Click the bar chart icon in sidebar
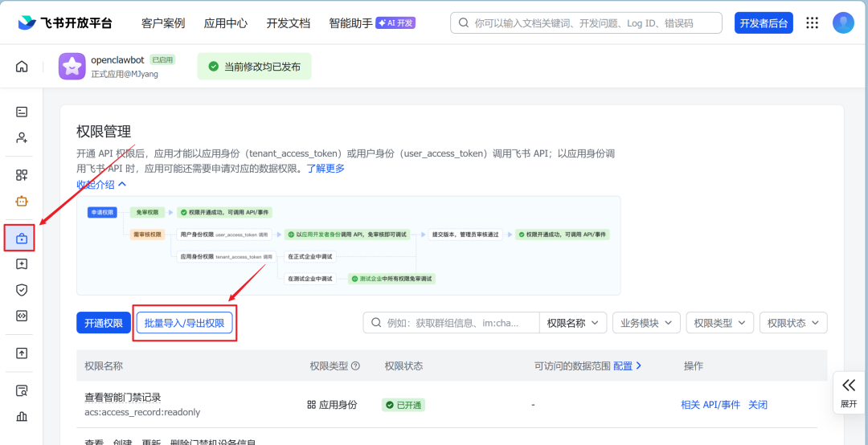This screenshot has width=868, height=445. click(x=22, y=416)
